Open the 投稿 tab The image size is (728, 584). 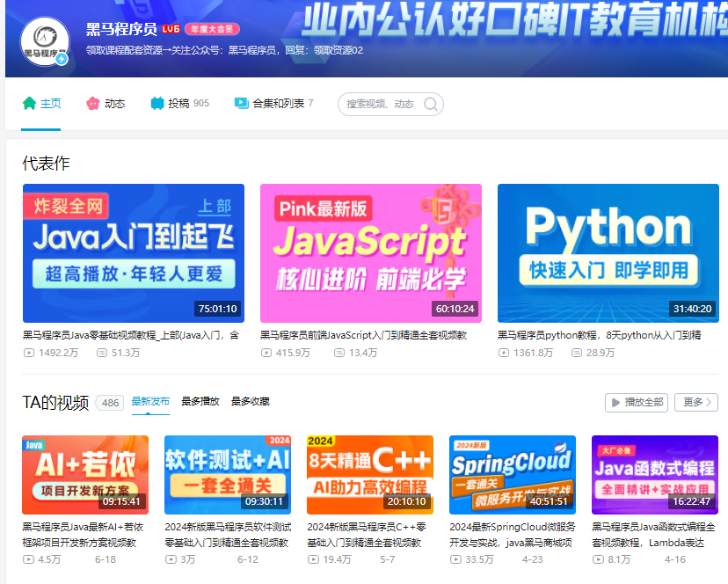(x=178, y=103)
